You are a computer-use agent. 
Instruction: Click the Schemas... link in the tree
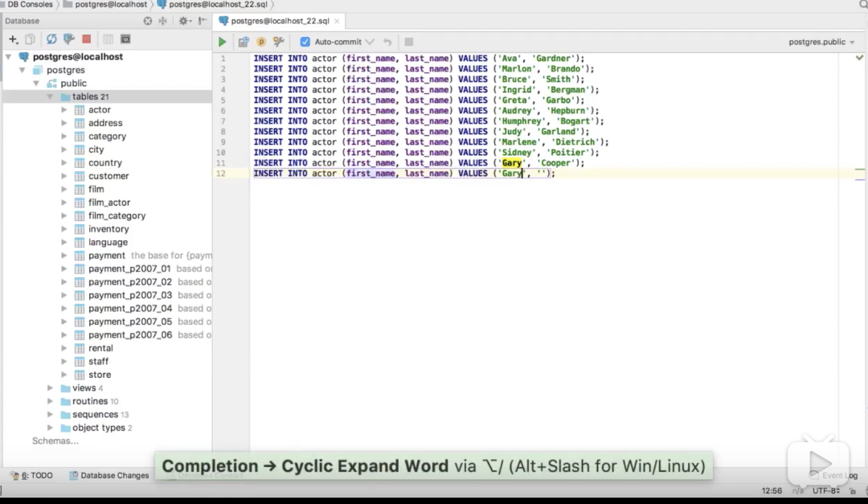click(x=55, y=440)
